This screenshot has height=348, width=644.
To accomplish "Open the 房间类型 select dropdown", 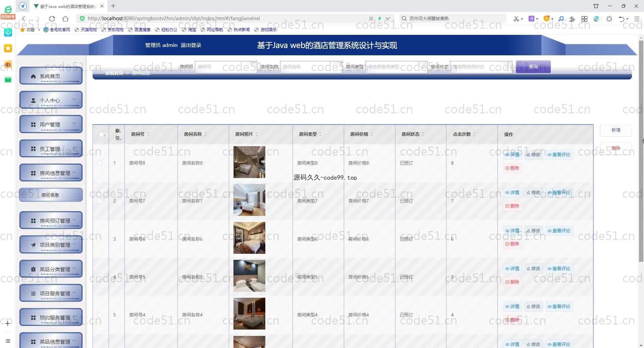I will [x=396, y=67].
